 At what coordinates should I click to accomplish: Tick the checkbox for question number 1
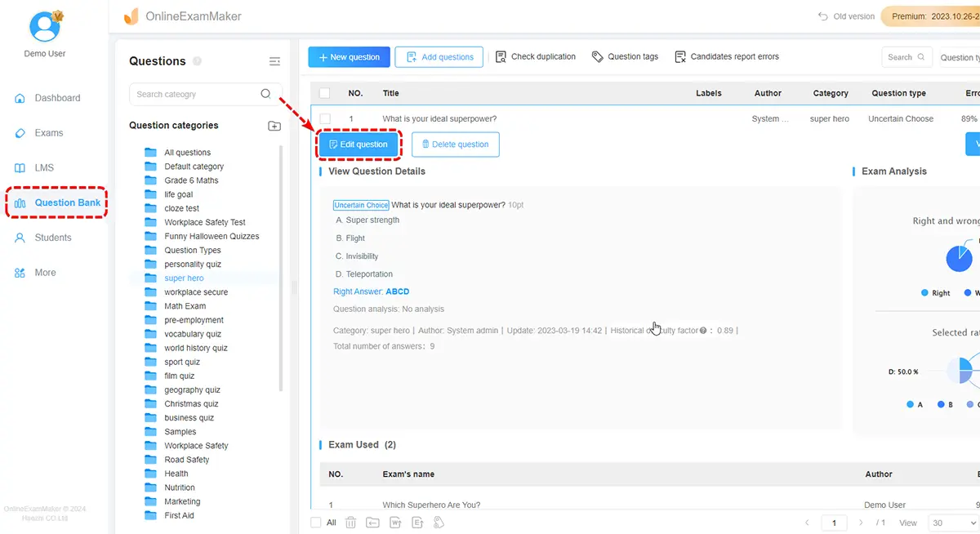point(325,119)
